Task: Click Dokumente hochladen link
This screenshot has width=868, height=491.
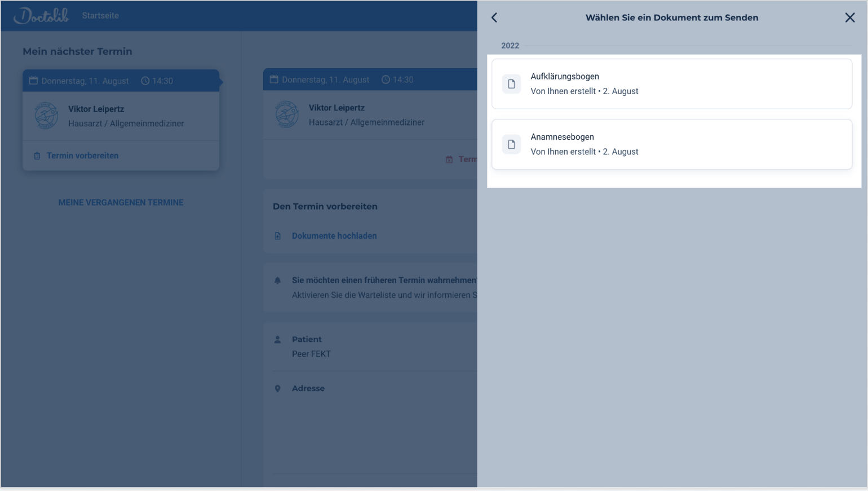Action: pyautogui.click(x=334, y=236)
